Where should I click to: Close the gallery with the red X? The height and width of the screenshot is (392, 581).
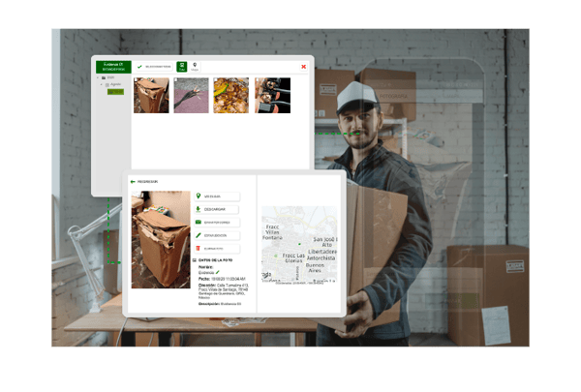tap(303, 67)
